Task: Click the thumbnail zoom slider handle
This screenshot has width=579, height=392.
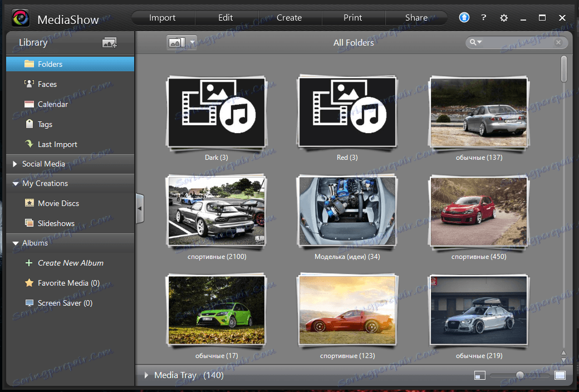Action: [519, 375]
